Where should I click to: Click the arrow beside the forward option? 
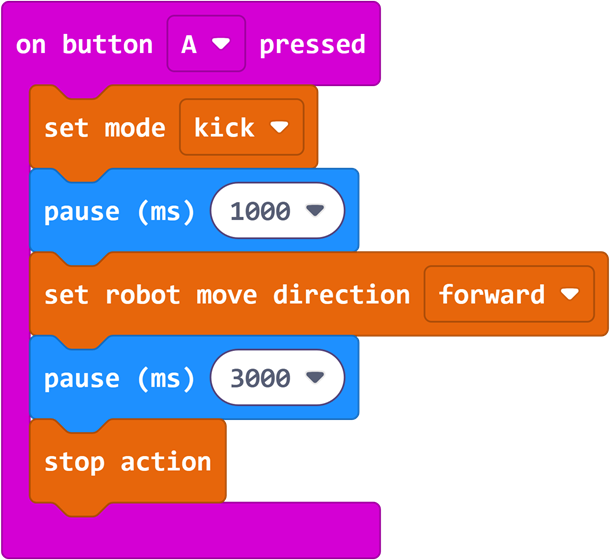tap(570, 295)
